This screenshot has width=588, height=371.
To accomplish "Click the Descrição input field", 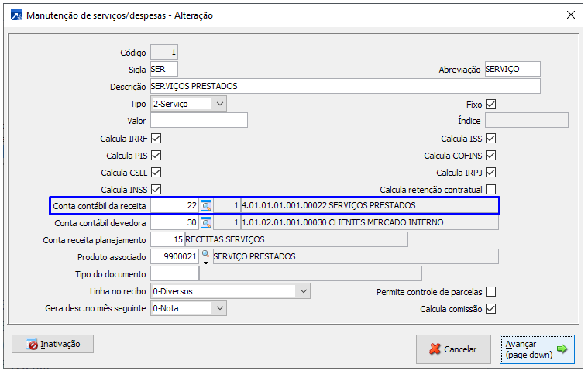I will coord(345,86).
